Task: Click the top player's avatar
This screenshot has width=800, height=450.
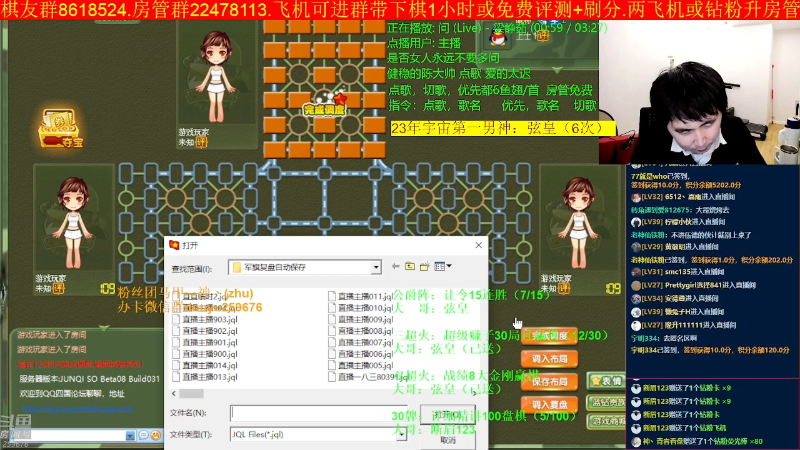Action: point(217,77)
